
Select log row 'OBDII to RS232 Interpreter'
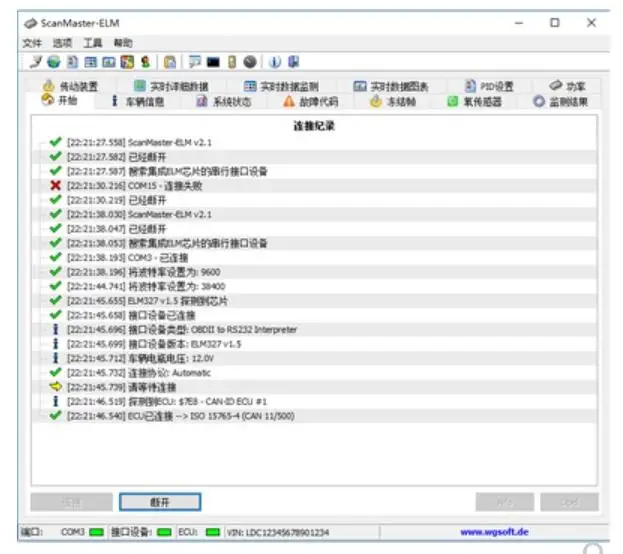pos(314,329)
